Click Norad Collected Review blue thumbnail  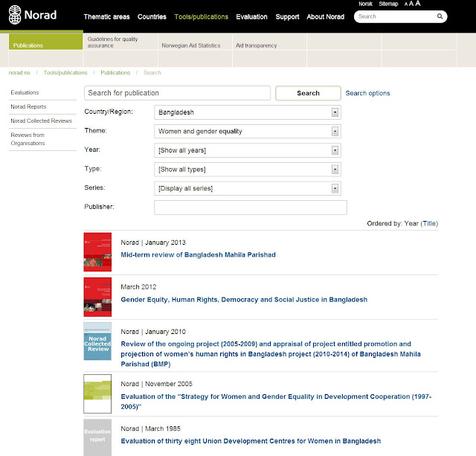[97, 341]
